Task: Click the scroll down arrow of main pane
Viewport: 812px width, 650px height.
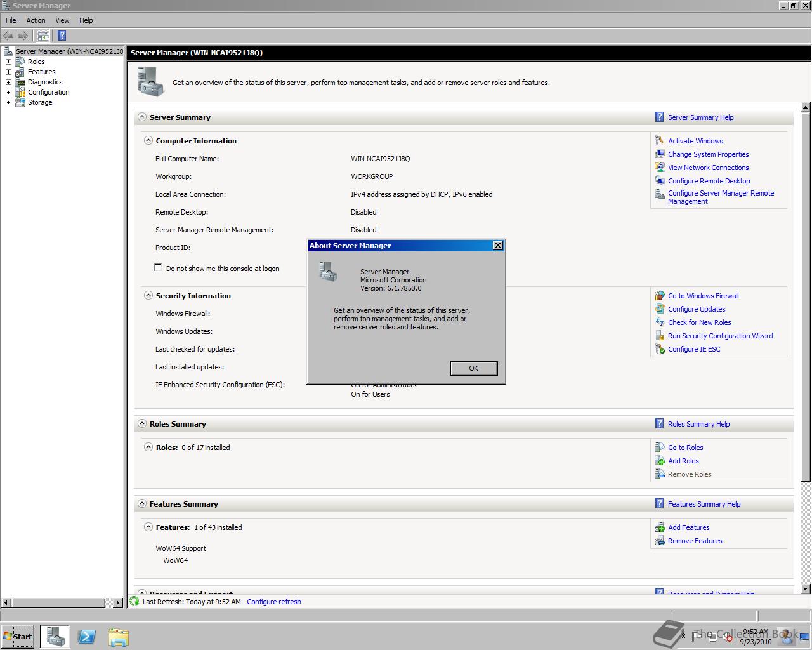Action: 806,588
